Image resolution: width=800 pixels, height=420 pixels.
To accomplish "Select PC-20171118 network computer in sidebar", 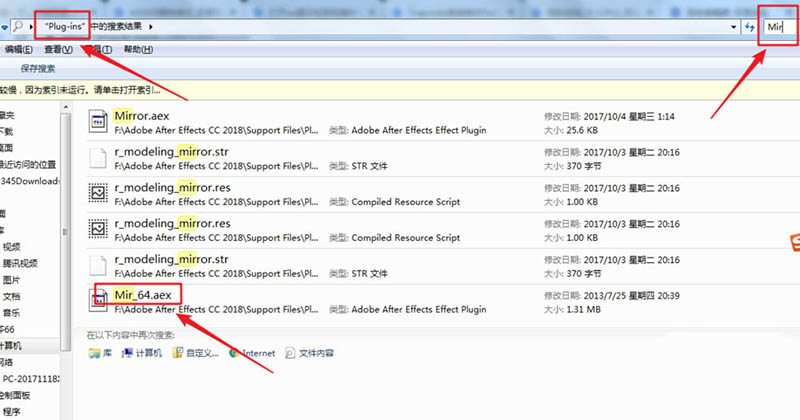I will coord(31,379).
